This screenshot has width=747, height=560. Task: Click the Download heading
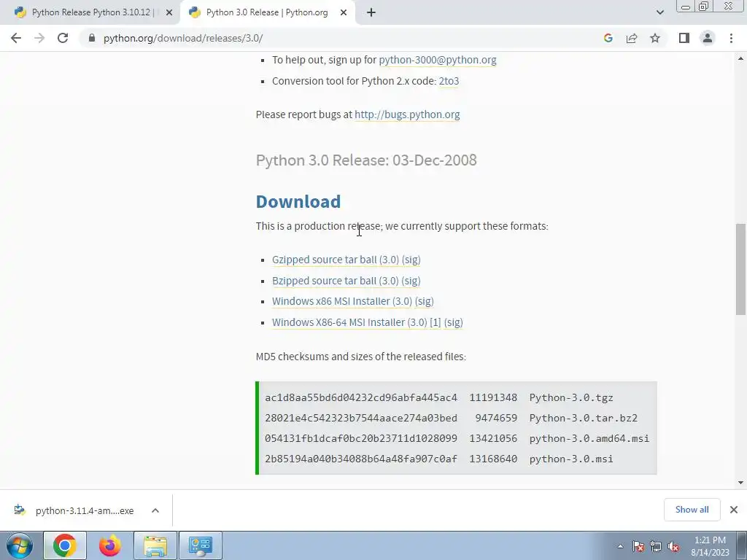[x=298, y=201]
